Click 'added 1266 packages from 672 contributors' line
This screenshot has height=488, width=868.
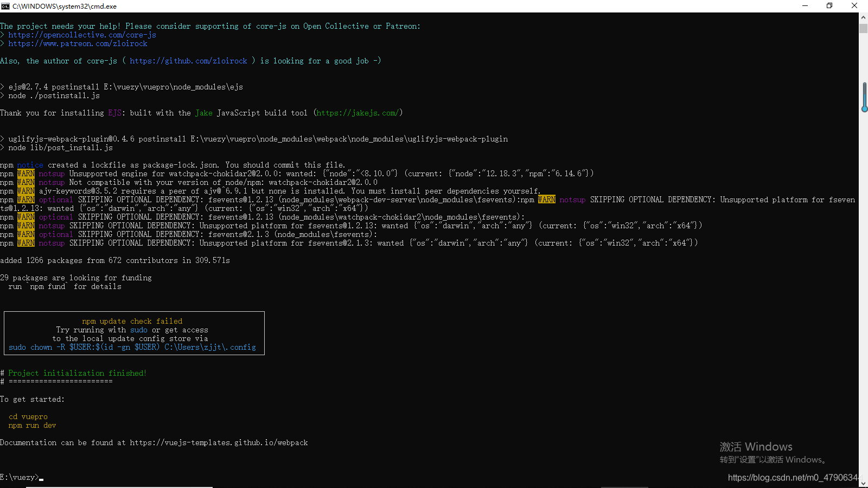coord(115,260)
